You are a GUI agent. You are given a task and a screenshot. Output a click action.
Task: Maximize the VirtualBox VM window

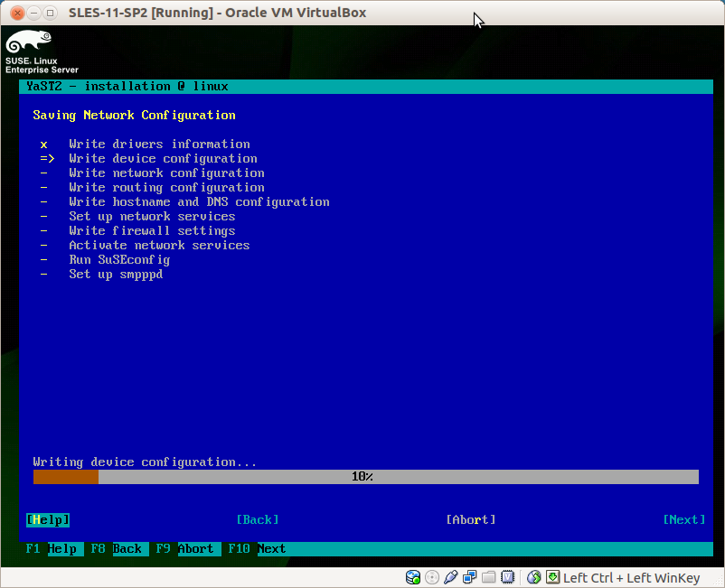(x=50, y=13)
